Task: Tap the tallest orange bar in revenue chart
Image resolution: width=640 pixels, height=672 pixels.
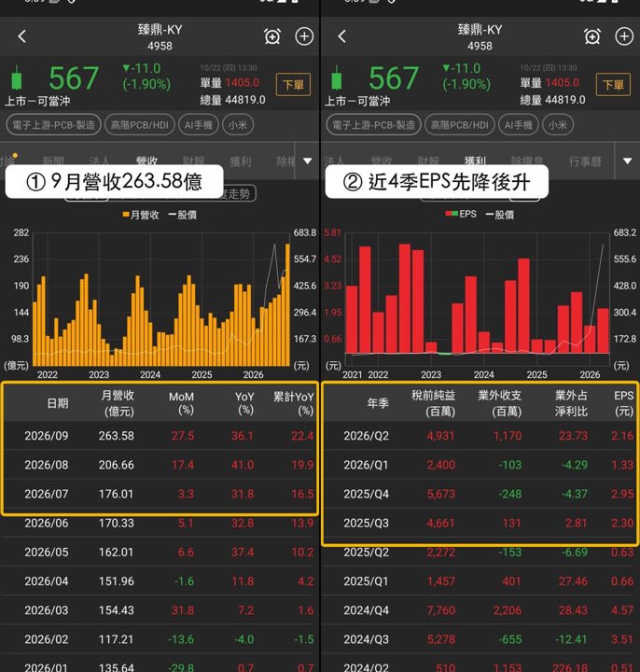Action: [287, 304]
